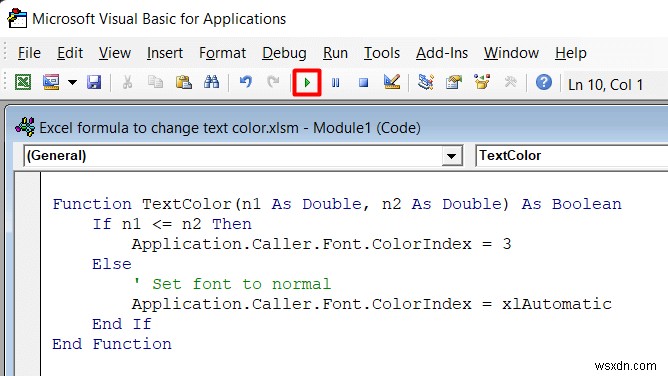Image resolution: width=668 pixels, height=376 pixels.
Task: Click the 'Set font to normal' comment
Action: pos(232,284)
